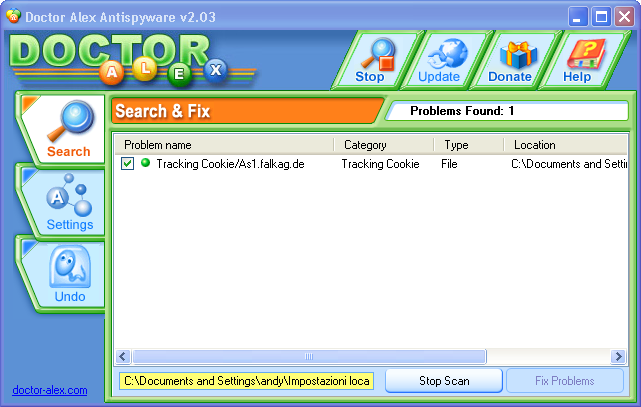Viewport: 641px width, 407px height.
Task: Click the Doctor Alex title bar app icon
Action: point(13,16)
